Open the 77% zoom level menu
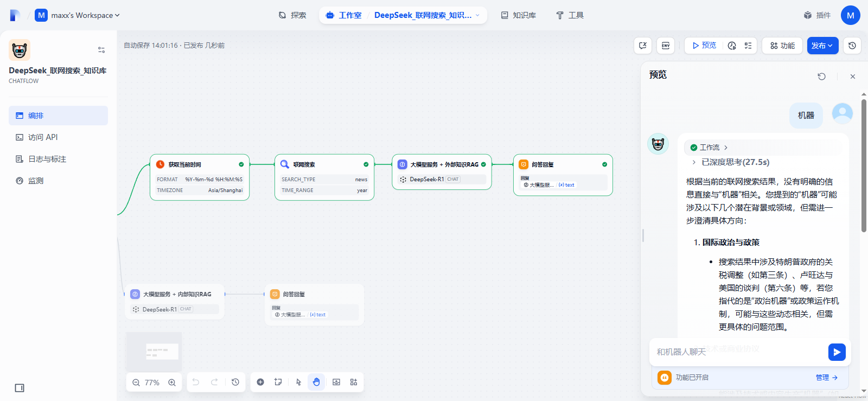The width and height of the screenshot is (868, 401). click(x=152, y=383)
